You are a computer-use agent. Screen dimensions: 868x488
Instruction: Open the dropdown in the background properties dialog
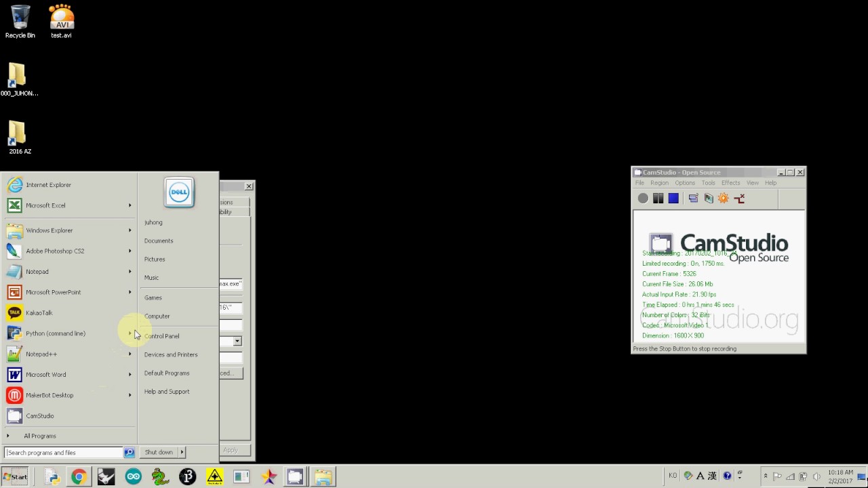[237, 341]
